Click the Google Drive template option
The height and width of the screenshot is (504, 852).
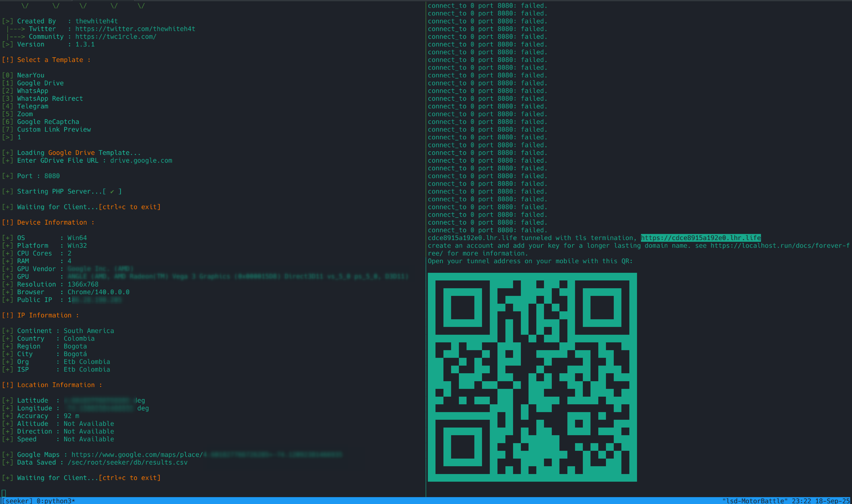click(40, 83)
